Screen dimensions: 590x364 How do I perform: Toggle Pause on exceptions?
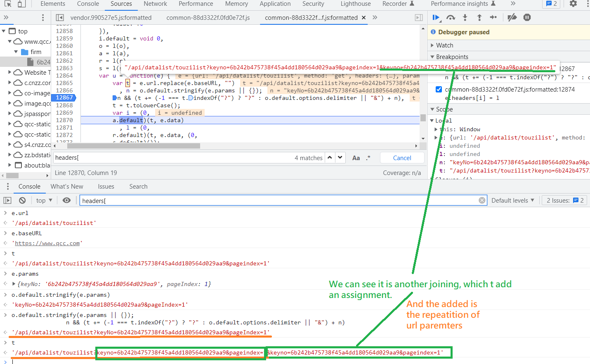point(526,17)
